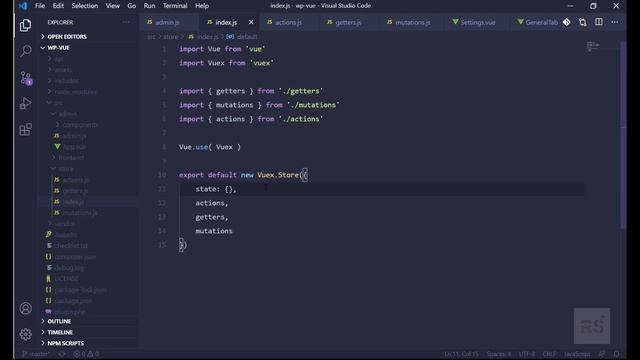Click the Explorer panel more actions ellipsis
This screenshot has width=640, height=360.
click(126, 22)
